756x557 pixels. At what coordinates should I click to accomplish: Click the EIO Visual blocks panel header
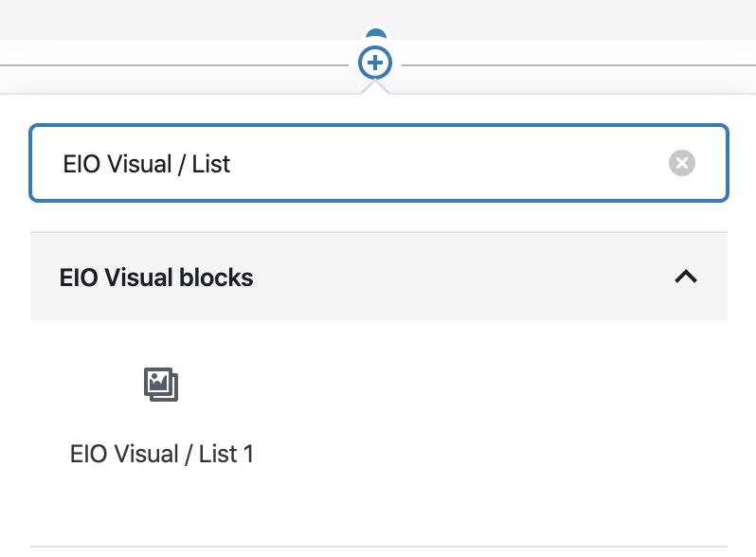(379, 277)
